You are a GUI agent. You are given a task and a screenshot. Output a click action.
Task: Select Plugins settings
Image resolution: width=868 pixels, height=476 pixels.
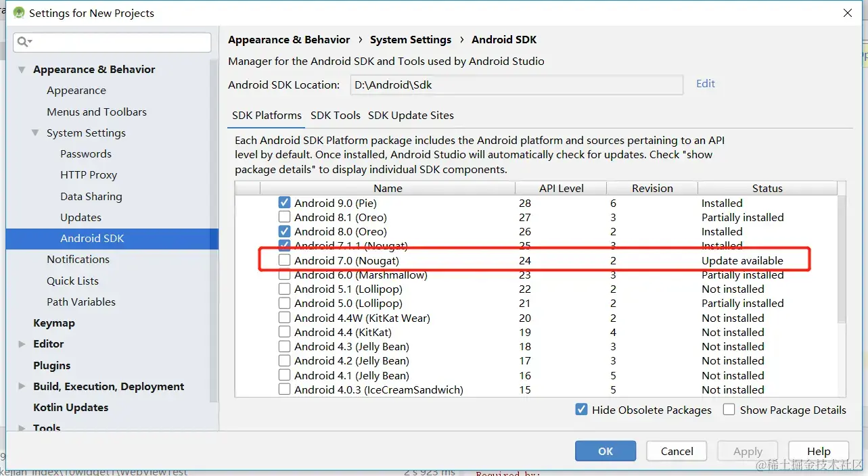click(x=52, y=365)
